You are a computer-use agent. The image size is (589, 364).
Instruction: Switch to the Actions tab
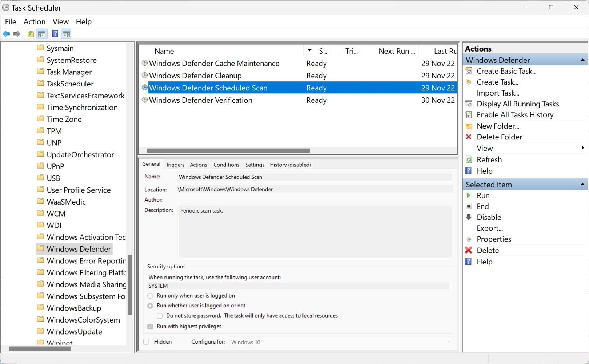(199, 165)
